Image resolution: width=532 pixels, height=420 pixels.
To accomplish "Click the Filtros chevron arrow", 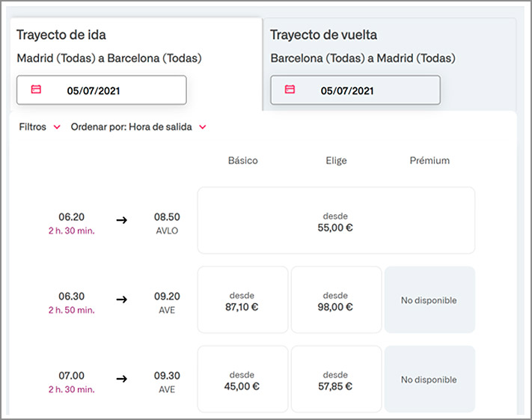I will 56,127.
